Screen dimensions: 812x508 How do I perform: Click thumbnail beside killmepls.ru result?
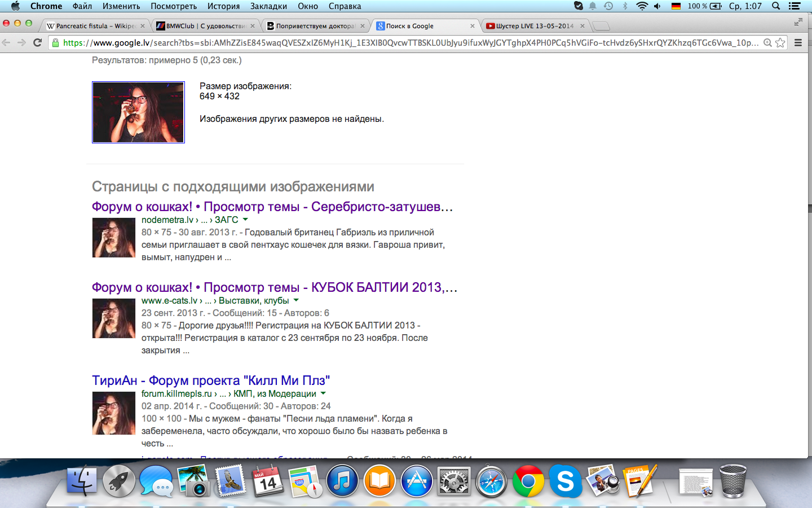pyautogui.click(x=114, y=413)
